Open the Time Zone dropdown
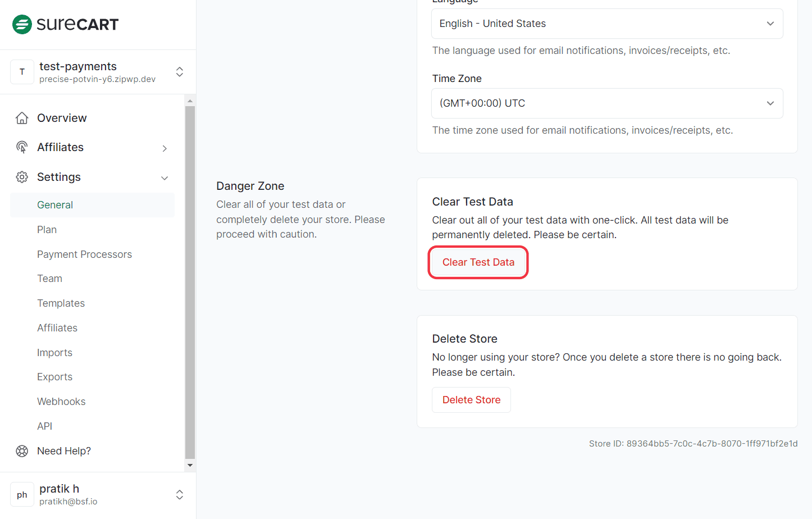Screen dimensions: 812x519 (x=606, y=103)
